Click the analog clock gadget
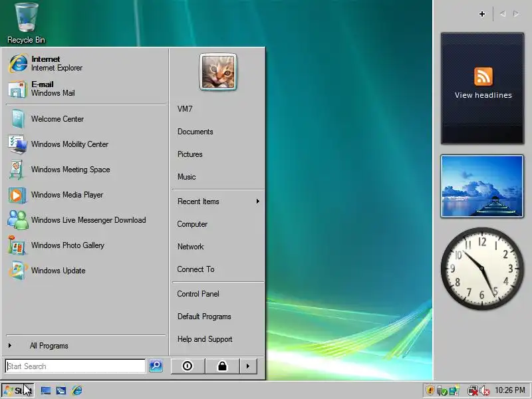This screenshot has height=399, width=532. coord(482,269)
